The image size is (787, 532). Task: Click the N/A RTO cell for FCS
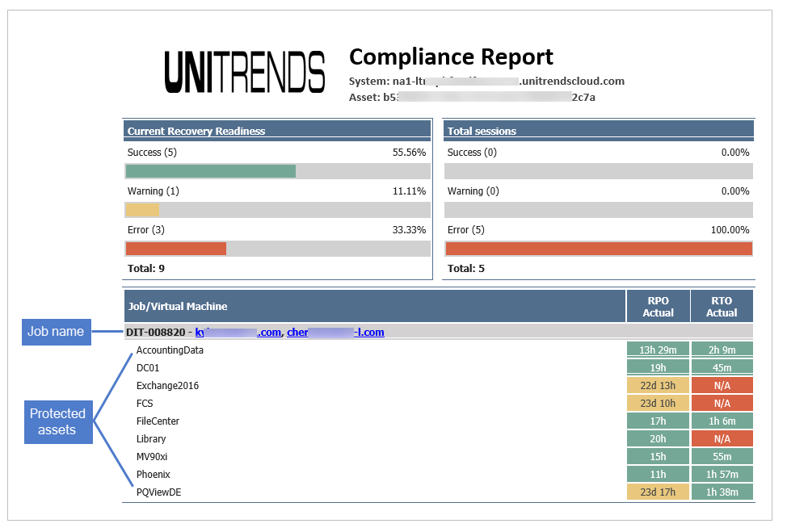click(722, 403)
